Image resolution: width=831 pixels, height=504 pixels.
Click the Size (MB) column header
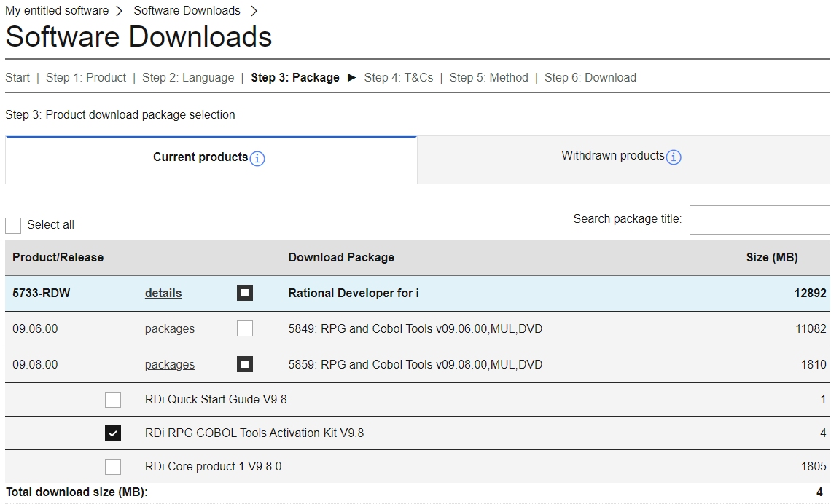(772, 258)
